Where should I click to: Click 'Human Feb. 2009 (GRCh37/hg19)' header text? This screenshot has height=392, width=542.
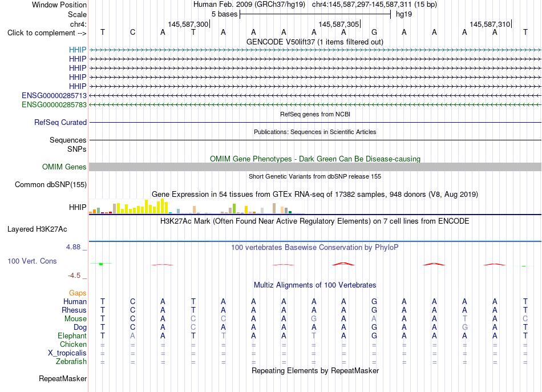(x=249, y=5)
